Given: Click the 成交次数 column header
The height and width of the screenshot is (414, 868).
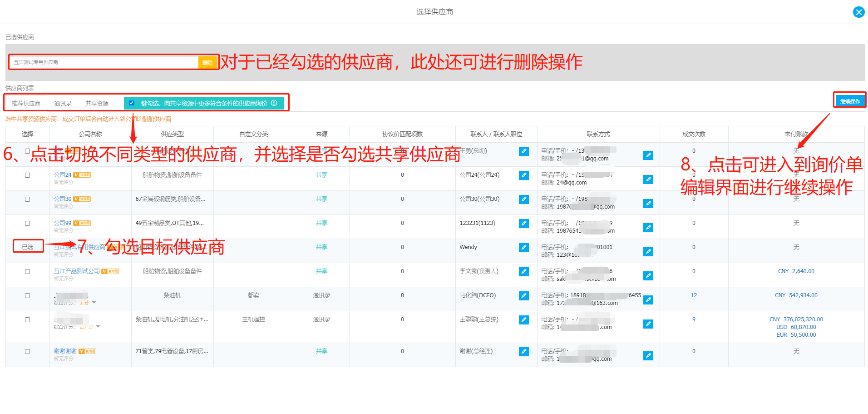Looking at the screenshot, I should point(694,134).
